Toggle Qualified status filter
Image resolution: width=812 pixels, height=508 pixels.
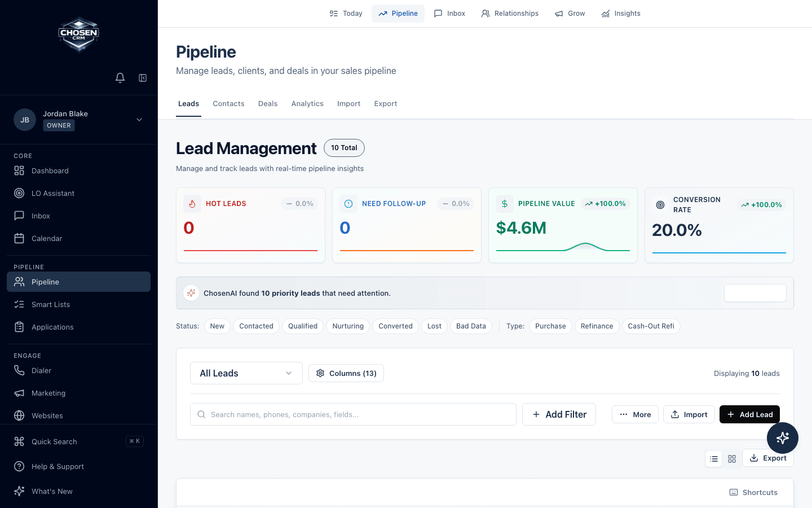coord(303,326)
